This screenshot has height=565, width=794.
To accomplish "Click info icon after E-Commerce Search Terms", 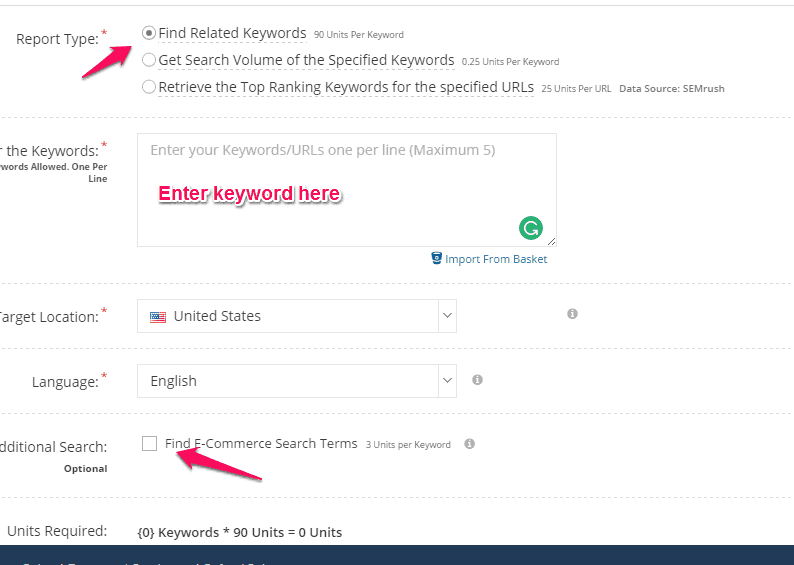I will [469, 444].
